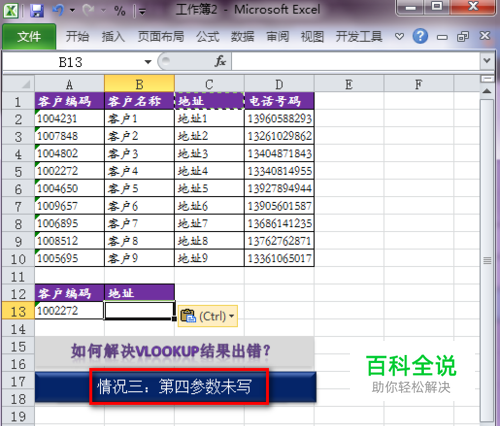Click phone number 13361065017
The height and width of the screenshot is (426, 500).
279,258
